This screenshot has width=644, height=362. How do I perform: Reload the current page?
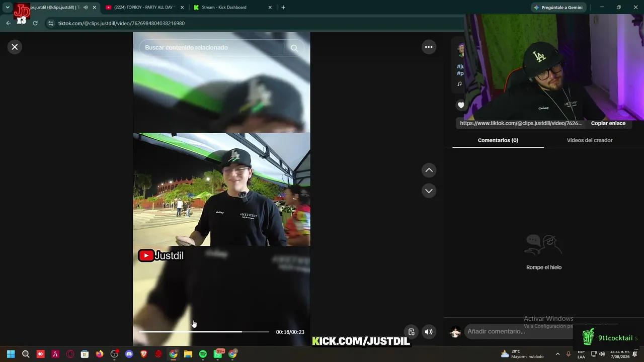(35, 23)
